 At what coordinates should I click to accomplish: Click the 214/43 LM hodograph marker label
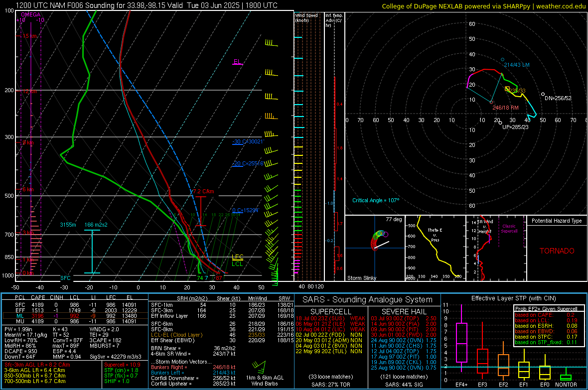[517, 65]
